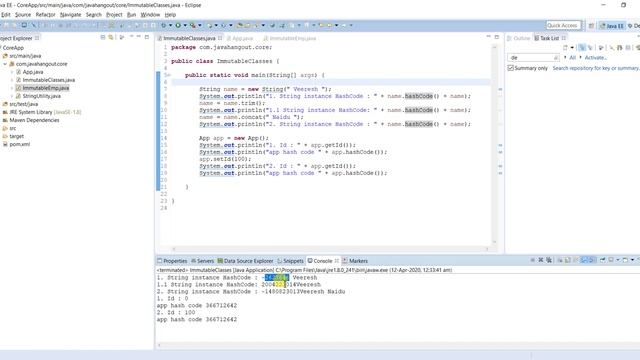The height and width of the screenshot is (360, 640).
Task: Open the Run launch dropdown arrow
Action: pos(185,25)
